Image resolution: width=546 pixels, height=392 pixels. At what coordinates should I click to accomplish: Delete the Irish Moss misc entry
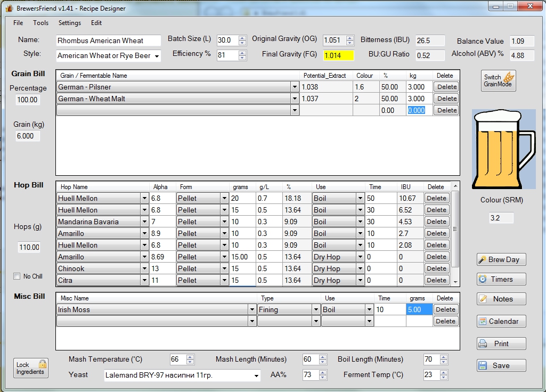click(445, 309)
